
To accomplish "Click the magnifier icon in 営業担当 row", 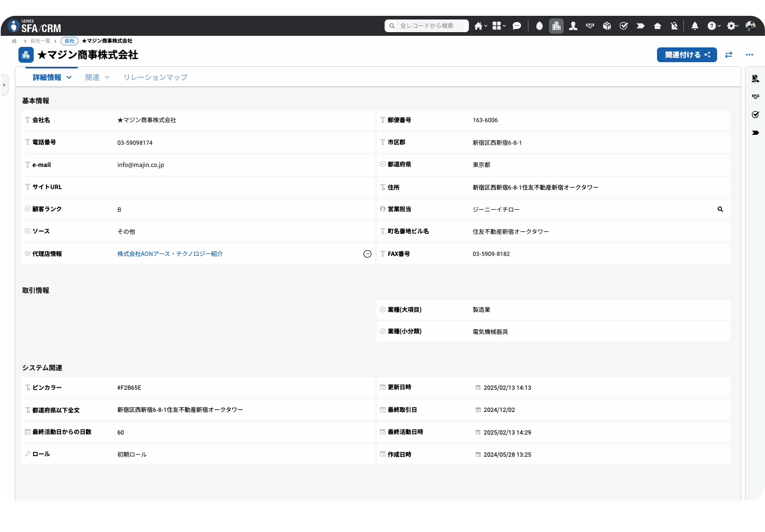I will 720,210.
